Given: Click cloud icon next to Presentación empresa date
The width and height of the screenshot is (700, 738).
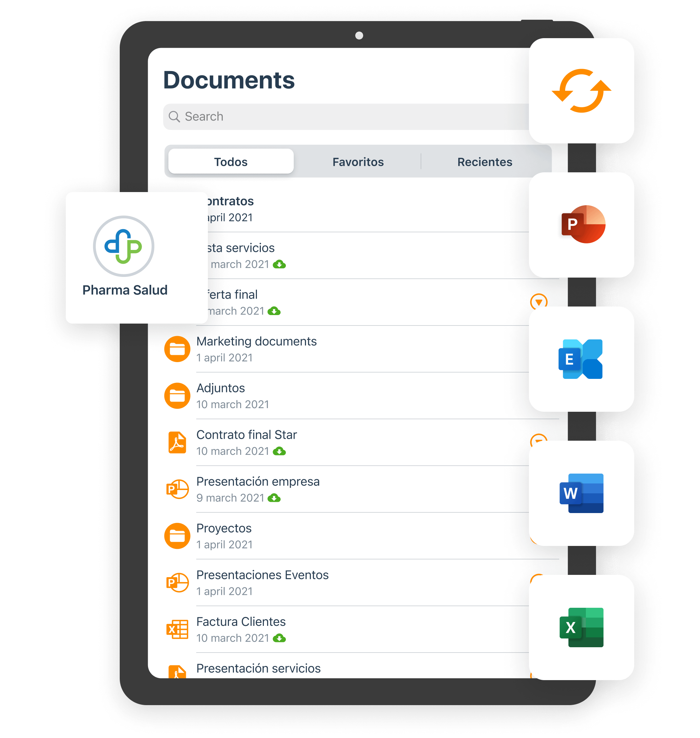Looking at the screenshot, I should point(274,498).
